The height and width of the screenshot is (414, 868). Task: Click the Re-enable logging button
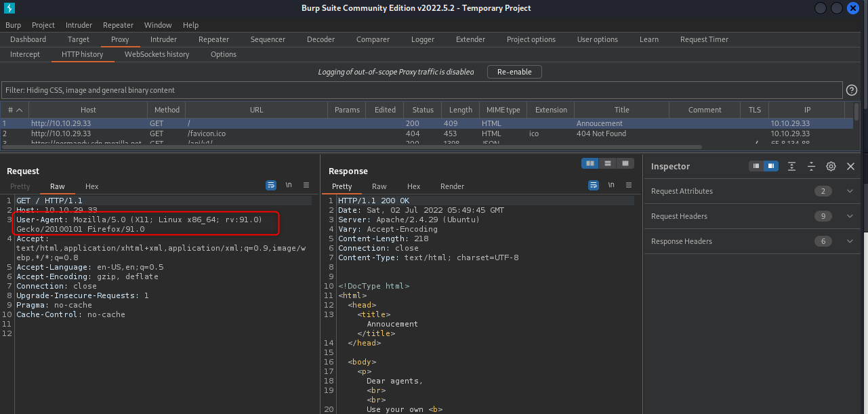514,72
